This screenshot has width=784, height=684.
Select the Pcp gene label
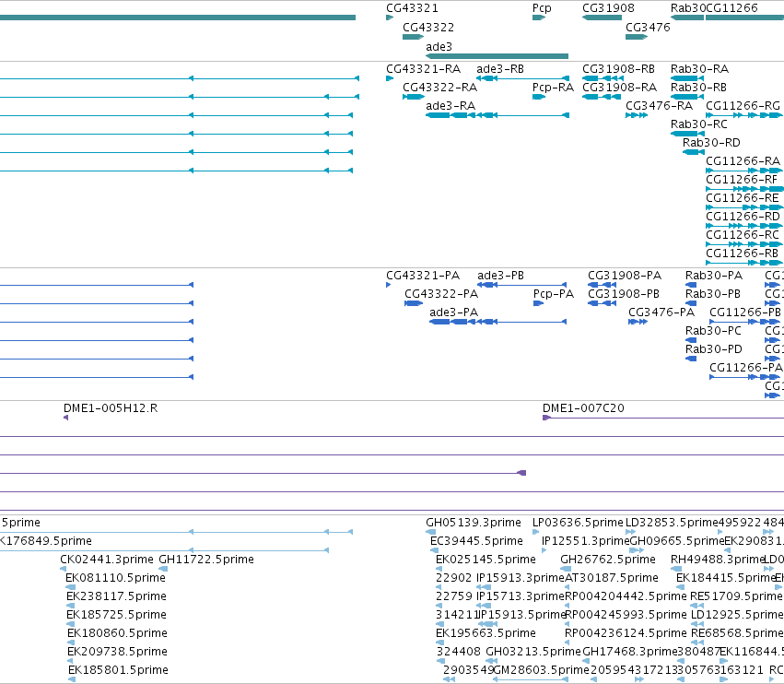[542, 8]
